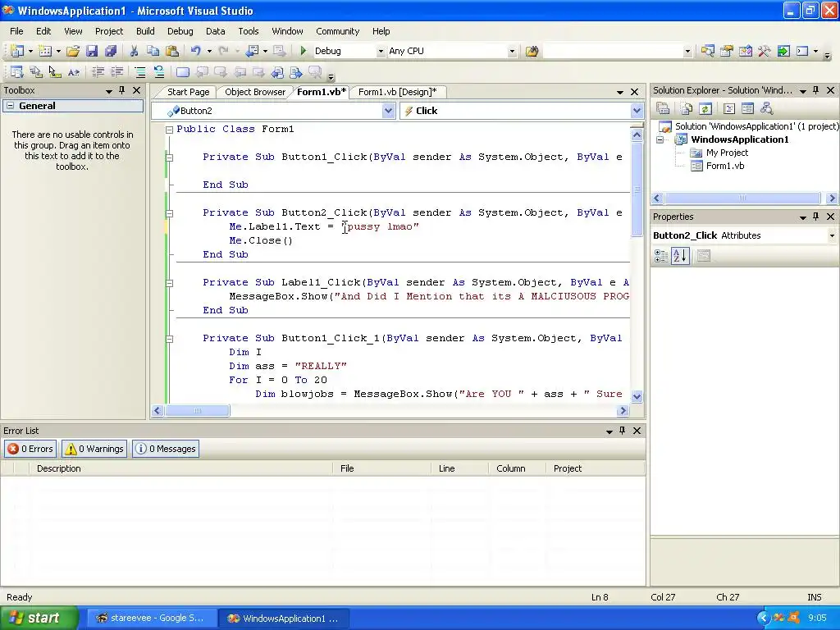Open Object Browser from toolbar icon
The image size is (840, 630).
pos(745,51)
